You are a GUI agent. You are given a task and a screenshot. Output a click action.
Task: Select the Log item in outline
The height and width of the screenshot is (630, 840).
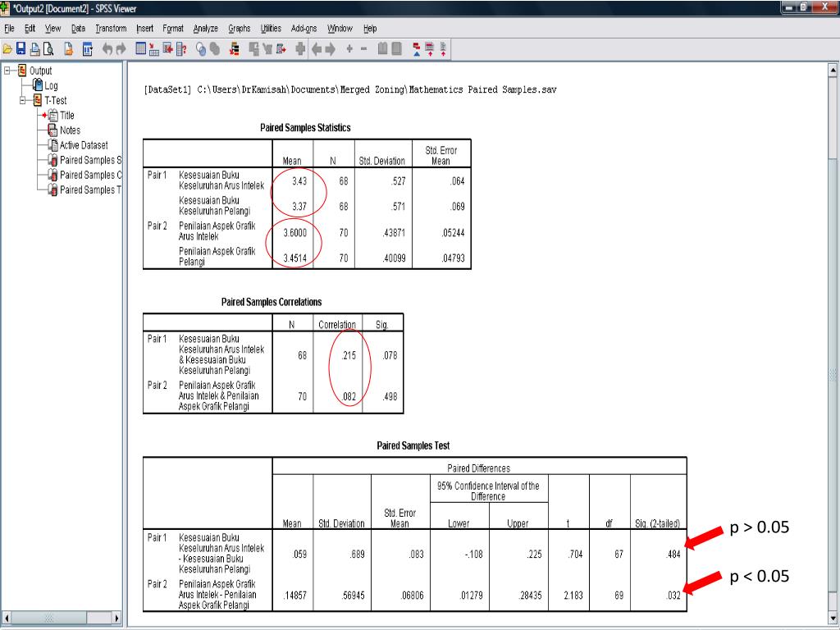pos(50,86)
